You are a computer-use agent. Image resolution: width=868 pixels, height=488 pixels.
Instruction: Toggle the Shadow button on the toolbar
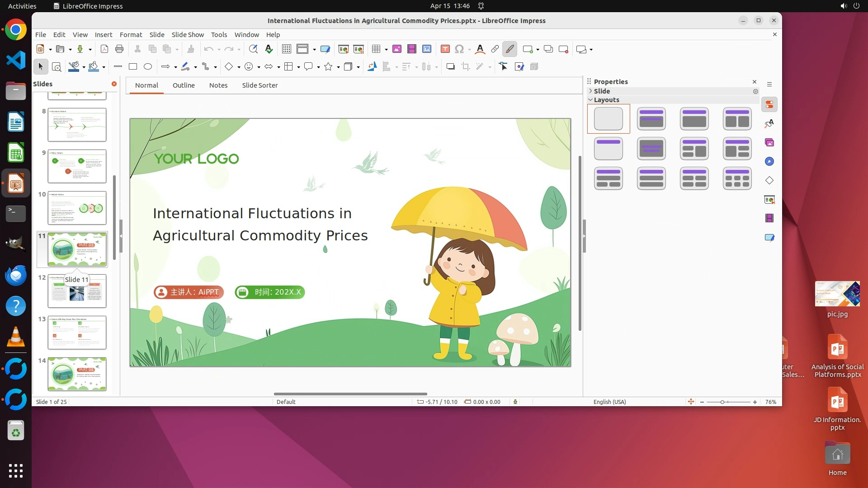point(450,67)
